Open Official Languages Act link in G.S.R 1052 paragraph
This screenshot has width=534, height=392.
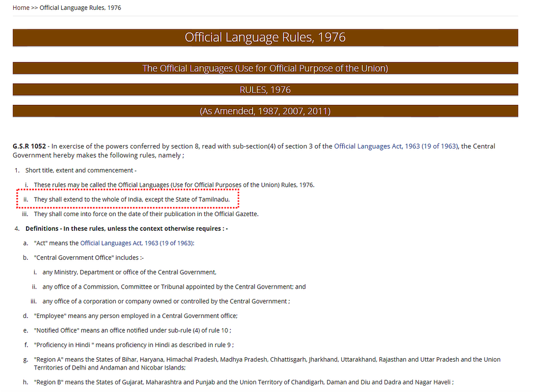click(x=396, y=146)
